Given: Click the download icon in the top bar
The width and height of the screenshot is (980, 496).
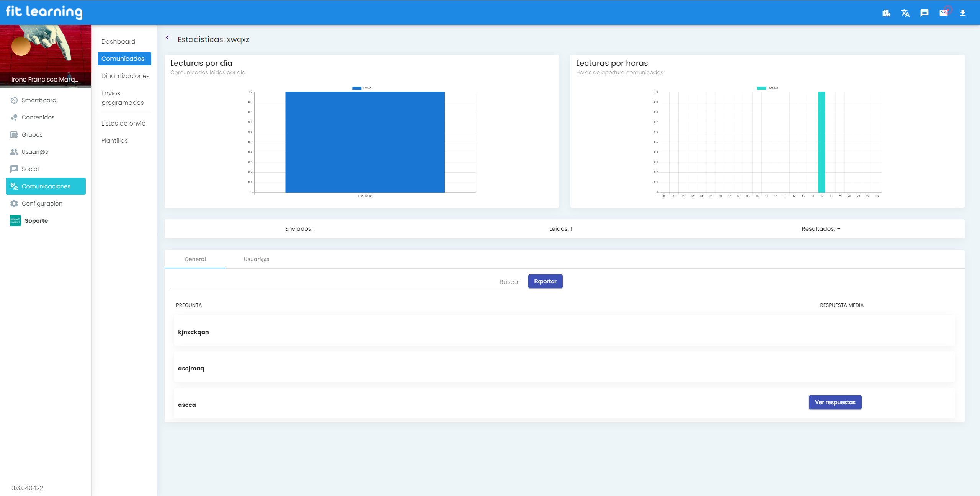Looking at the screenshot, I should tap(963, 13).
